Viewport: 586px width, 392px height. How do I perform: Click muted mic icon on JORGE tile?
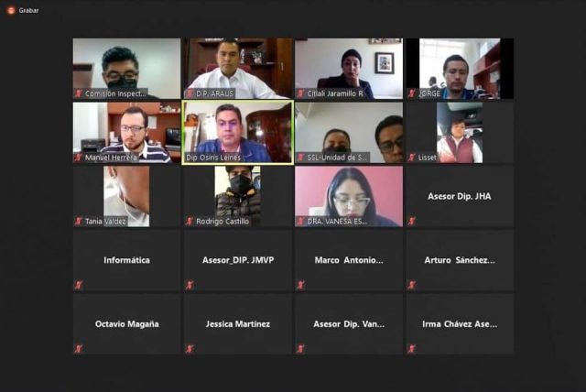412,93
